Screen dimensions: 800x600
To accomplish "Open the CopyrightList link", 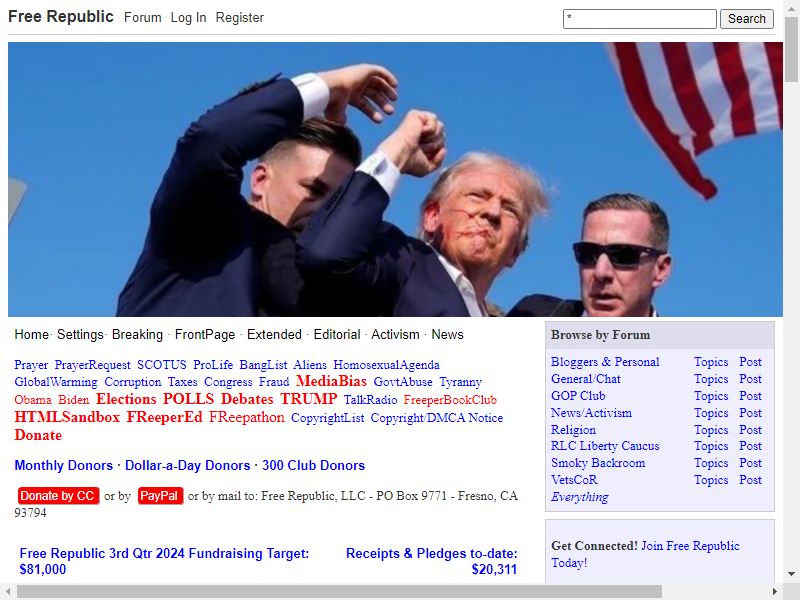I will pyautogui.click(x=328, y=418).
